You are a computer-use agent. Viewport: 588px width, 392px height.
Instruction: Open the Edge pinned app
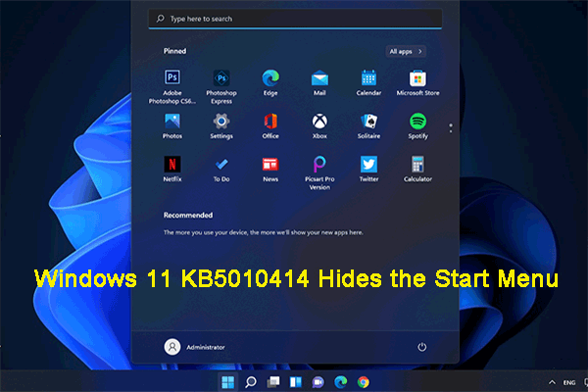coord(270,83)
